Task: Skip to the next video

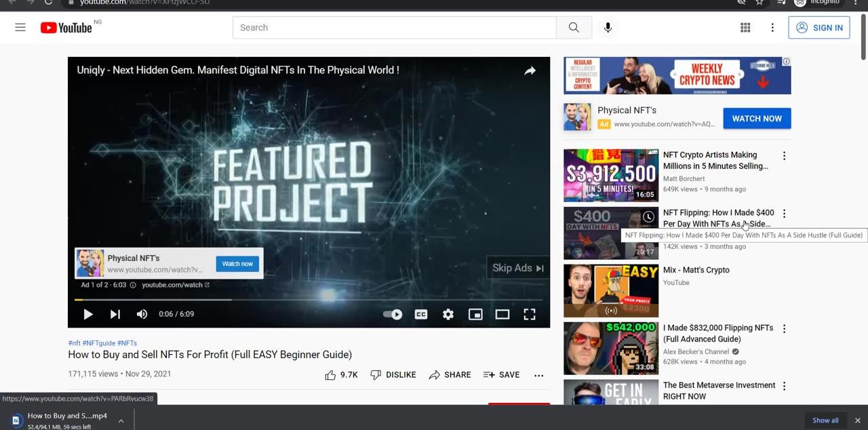Action: (x=115, y=314)
